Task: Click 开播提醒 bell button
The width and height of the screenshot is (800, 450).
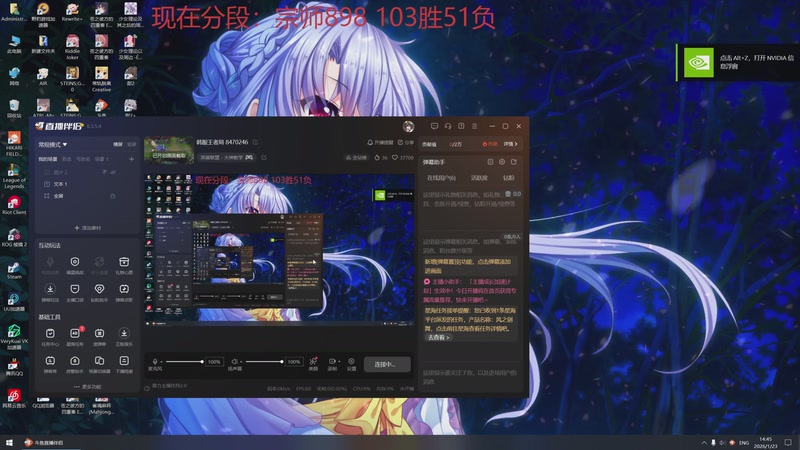Action: [x=380, y=142]
